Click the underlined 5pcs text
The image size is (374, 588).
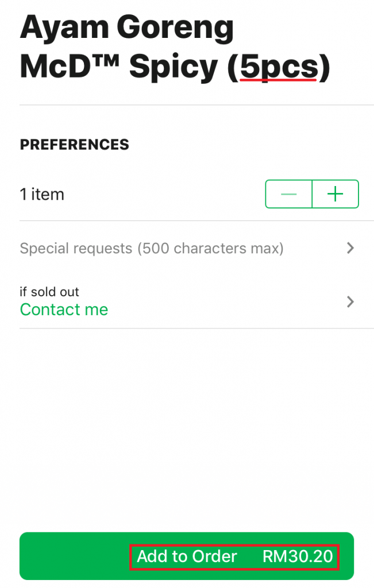click(279, 68)
